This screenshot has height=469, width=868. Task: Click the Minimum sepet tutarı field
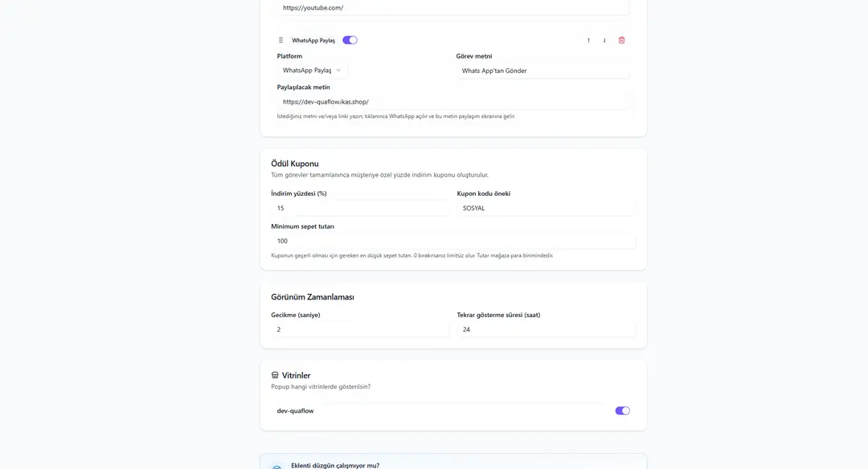point(452,241)
